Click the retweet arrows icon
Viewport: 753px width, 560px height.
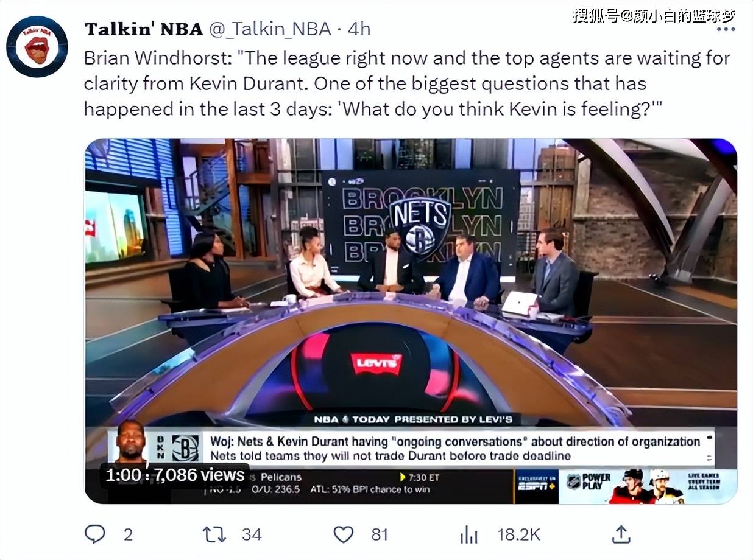tap(214, 534)
